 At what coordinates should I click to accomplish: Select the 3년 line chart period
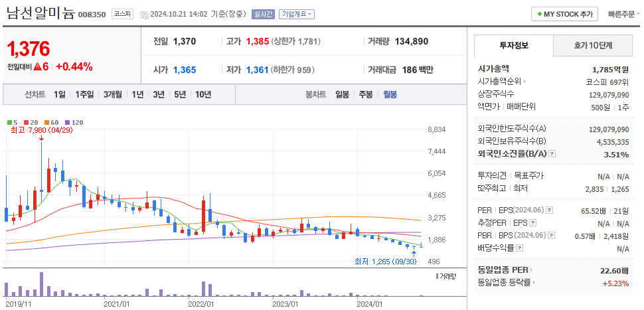159,94
